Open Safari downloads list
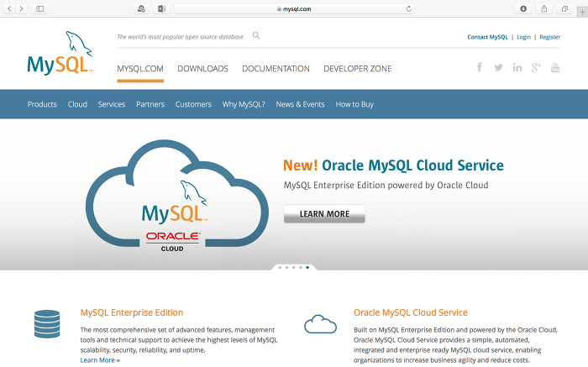The width and height of the screenshot is (588, 367). 523,8
